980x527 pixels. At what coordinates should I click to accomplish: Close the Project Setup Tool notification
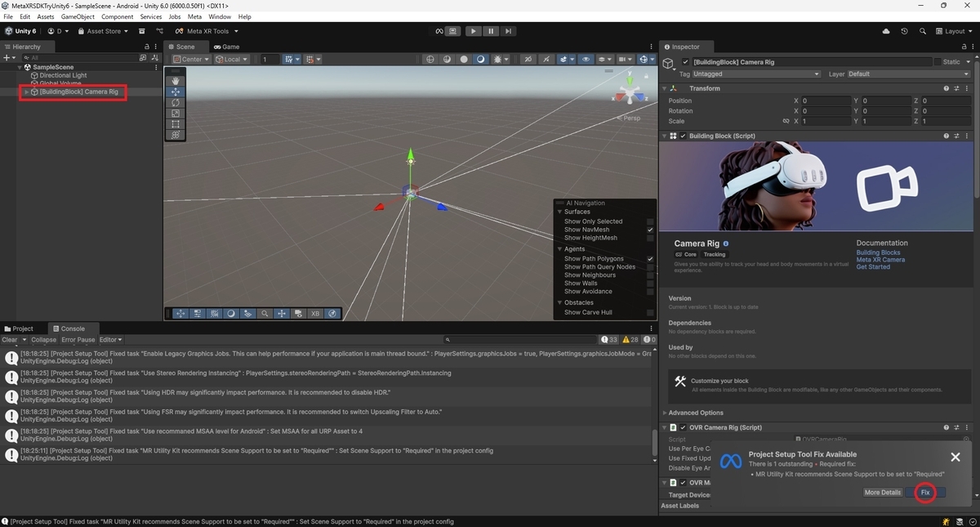(955, 458)
